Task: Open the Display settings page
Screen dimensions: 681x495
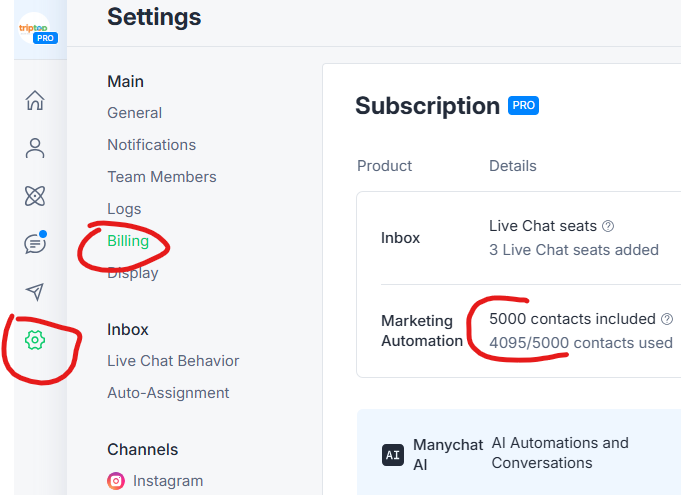Action: click(133, 273)
